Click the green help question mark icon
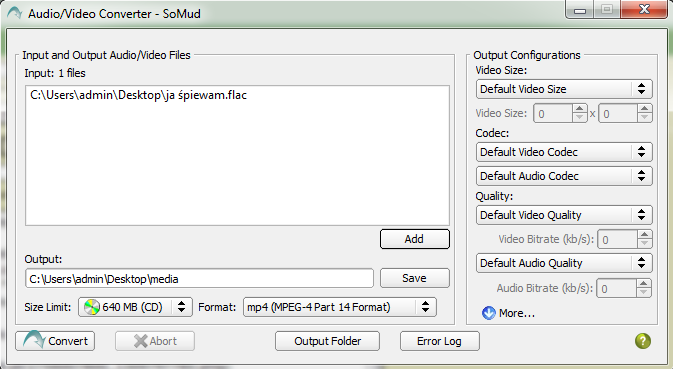 coord(643,341)
